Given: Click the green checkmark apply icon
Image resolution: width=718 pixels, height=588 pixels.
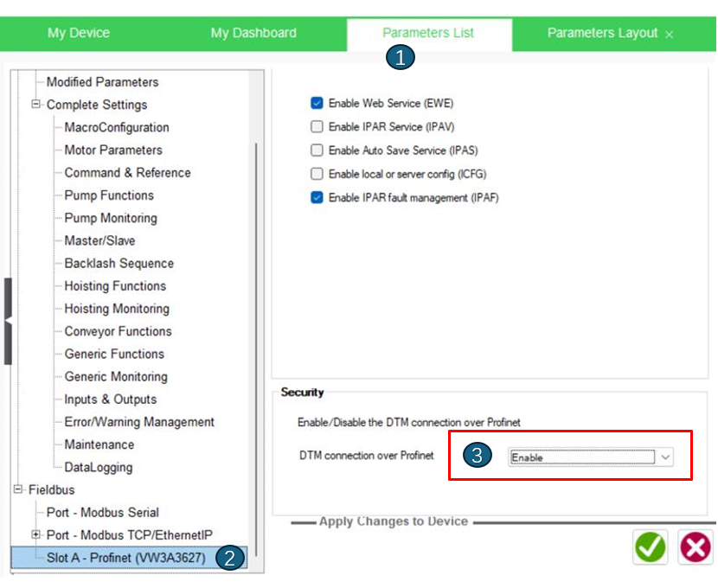Looking at the screenshot, I should coord(651,546).
